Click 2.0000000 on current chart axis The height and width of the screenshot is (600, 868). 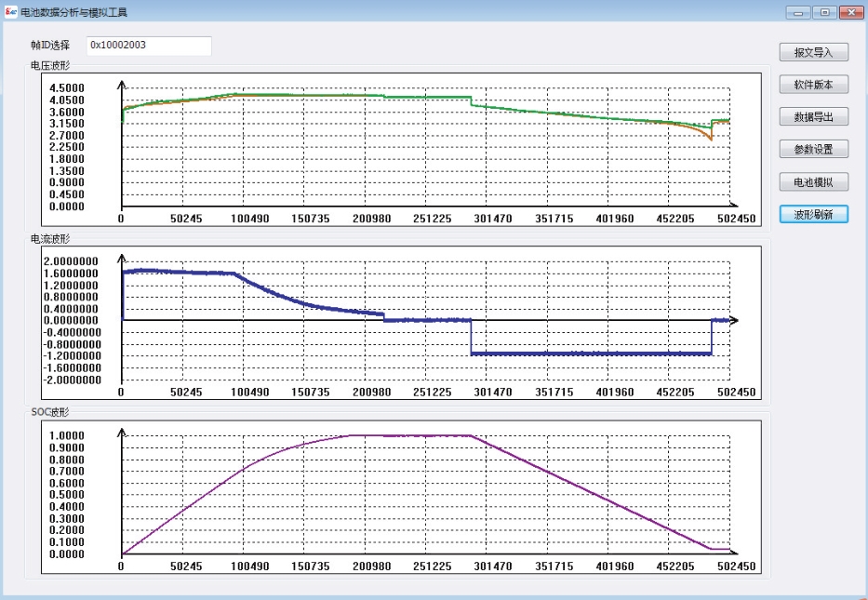coord(71,261)
